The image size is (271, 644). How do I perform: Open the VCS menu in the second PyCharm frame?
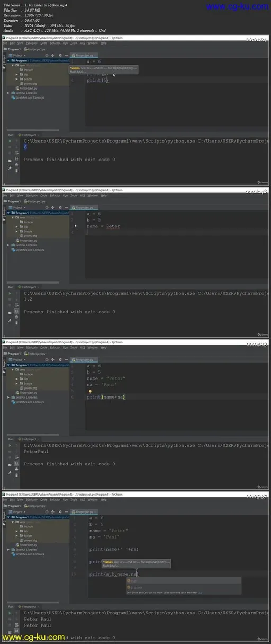click(x=82, y=195)
